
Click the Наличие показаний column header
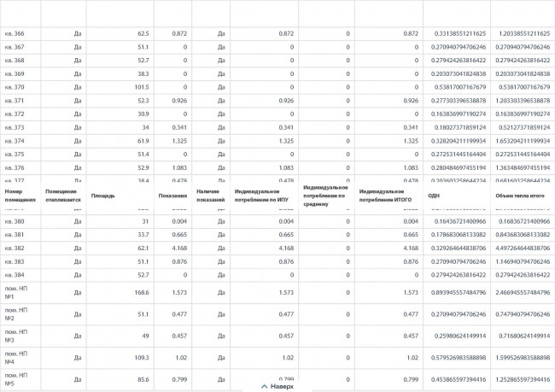[x=211, y=196]
